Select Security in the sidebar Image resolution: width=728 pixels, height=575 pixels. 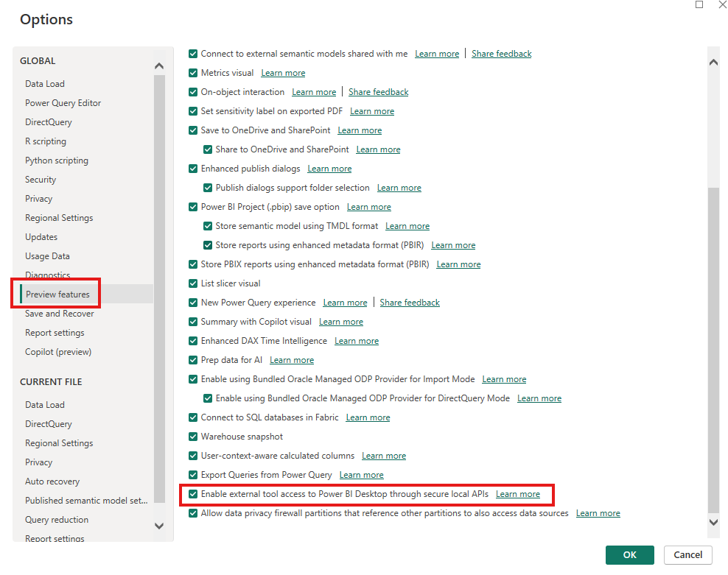coord(41,180)
